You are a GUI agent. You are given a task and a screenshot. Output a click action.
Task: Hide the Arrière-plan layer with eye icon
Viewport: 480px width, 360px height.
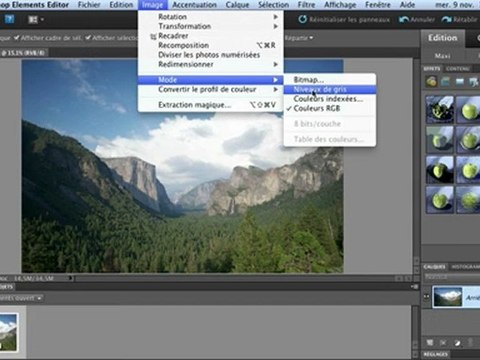coord(426,296)
